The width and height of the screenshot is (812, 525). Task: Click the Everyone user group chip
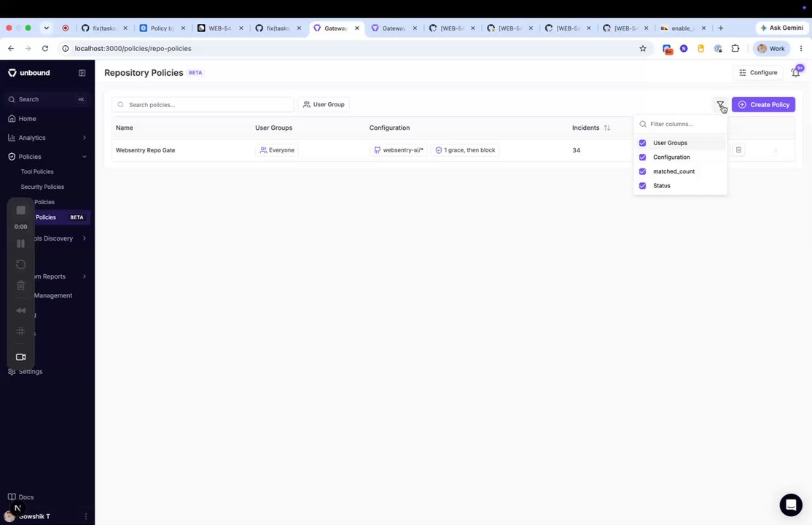tap(277, 150)
